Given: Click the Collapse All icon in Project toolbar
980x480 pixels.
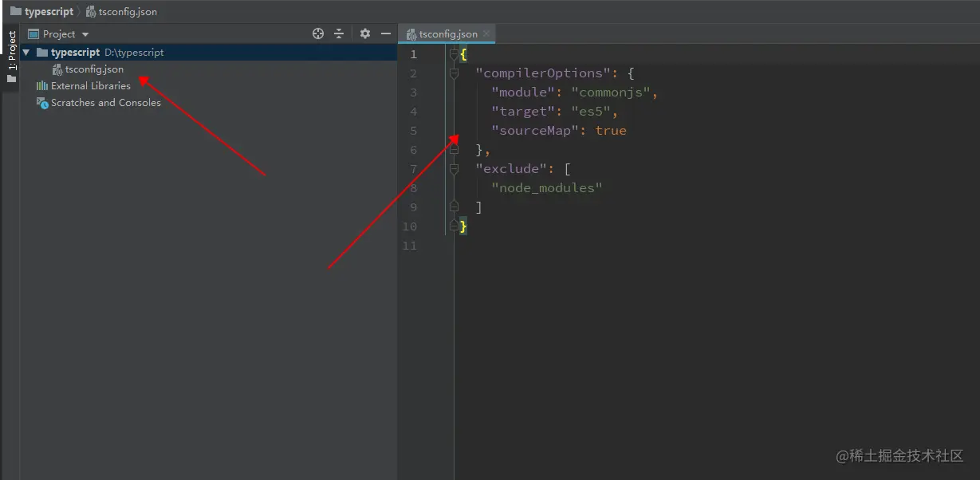Looking at the screenshot, I should [338, 33].
